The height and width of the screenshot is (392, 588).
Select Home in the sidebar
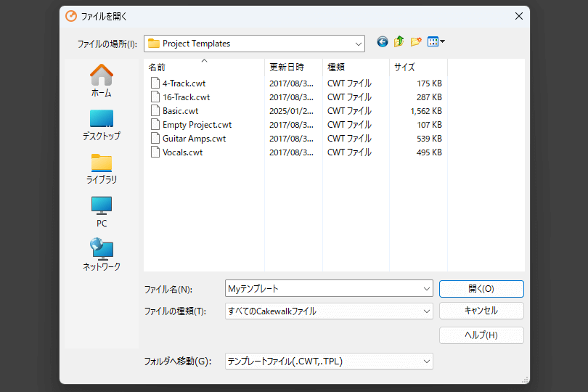point(102,81)
